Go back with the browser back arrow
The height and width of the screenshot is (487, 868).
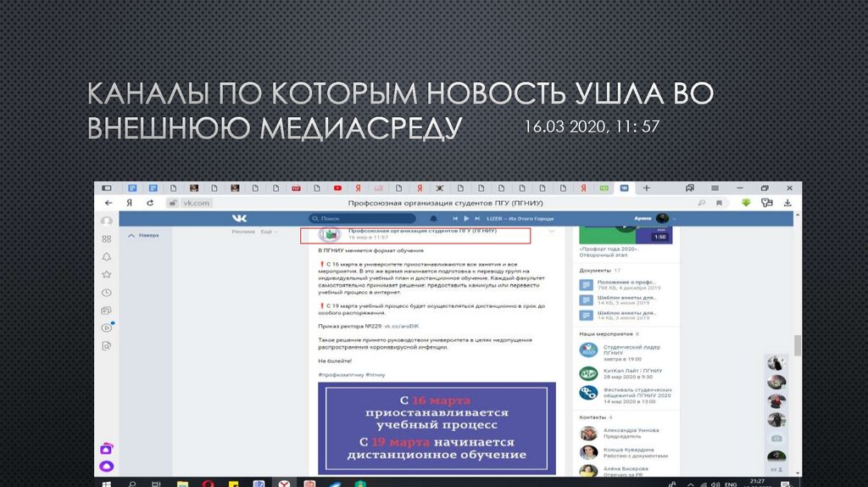tap(108, 203)
